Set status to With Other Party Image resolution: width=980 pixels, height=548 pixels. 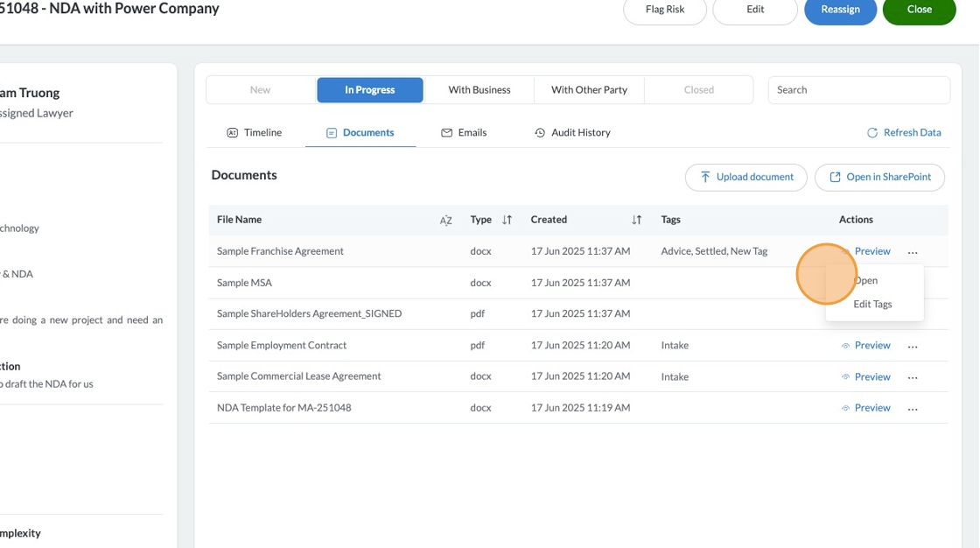click(589, 90)
